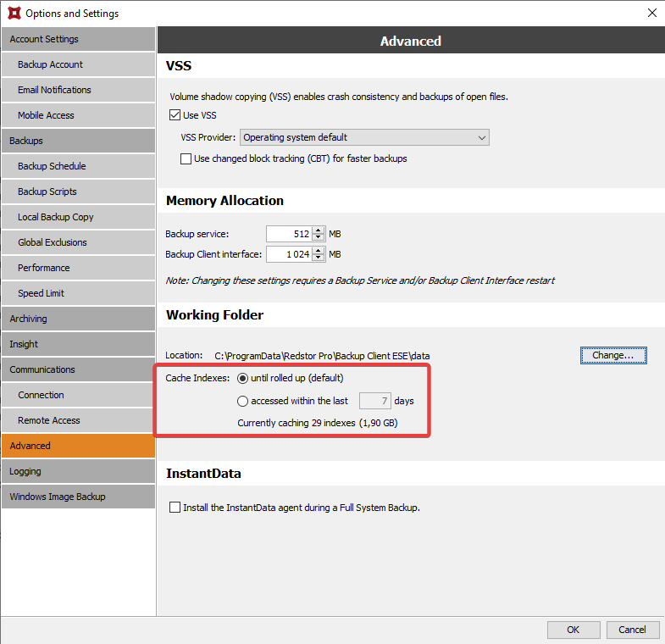Enable changed block tracking (CBT)
This screenshot has height=644, width=665.
tap(186, 158)
